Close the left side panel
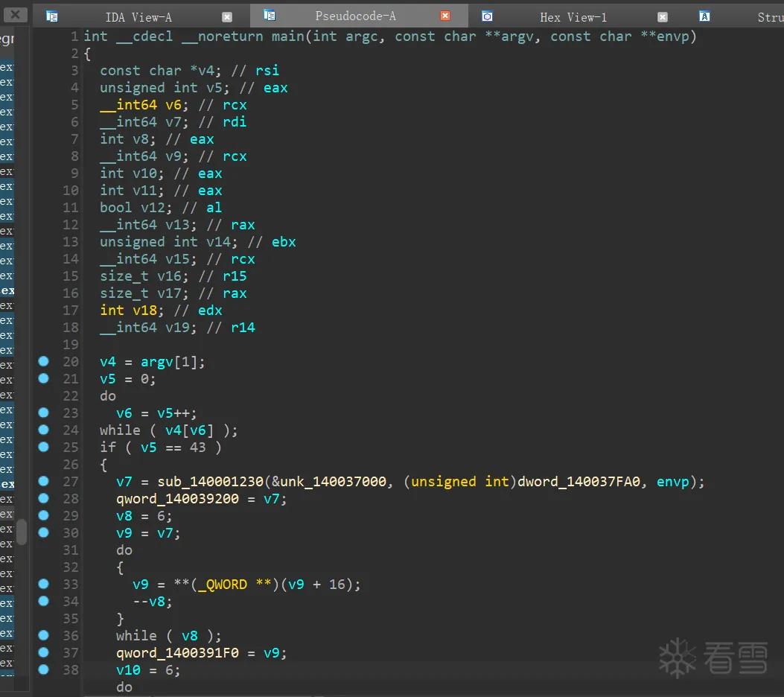This screenshot has width=784, height=697. pos(16,15)
